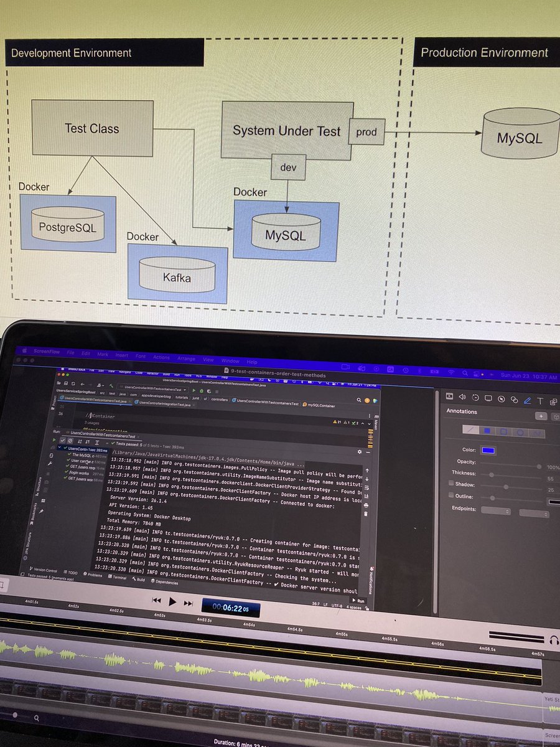
Task: Click the Version Control tab in IntelliJ
Action: [43, 570]
